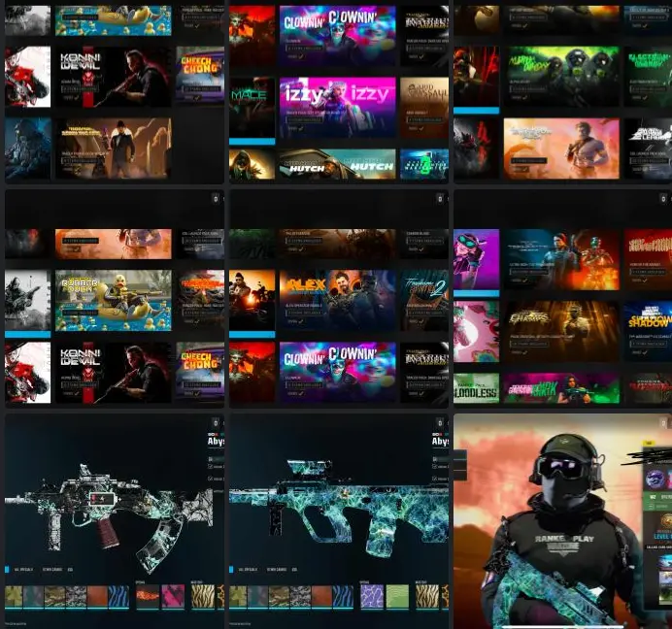The height and width of the screenshot is (629, 672).
Task: Select the Mace operator thumbnail
Action: pyautogui.click(x=252, y=108)
